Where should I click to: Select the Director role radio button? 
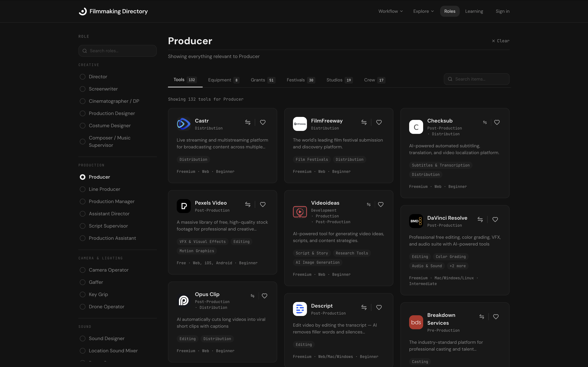tap(83, 77)
